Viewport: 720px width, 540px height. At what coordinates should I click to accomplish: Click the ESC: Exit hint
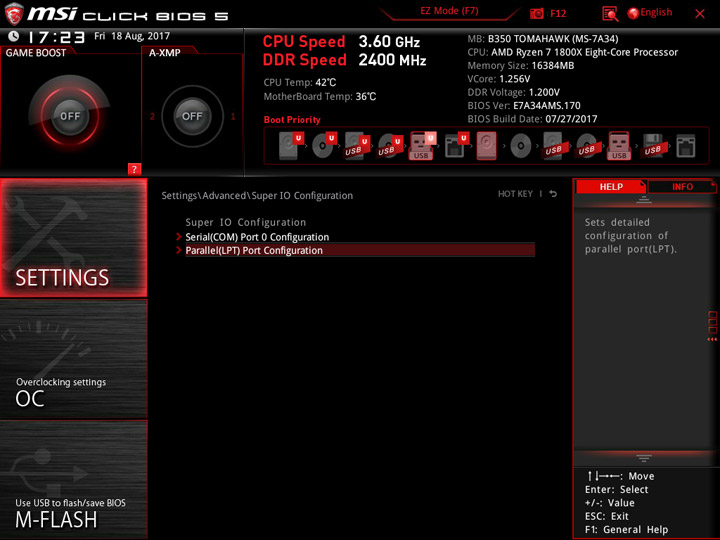tap(607, 516)
